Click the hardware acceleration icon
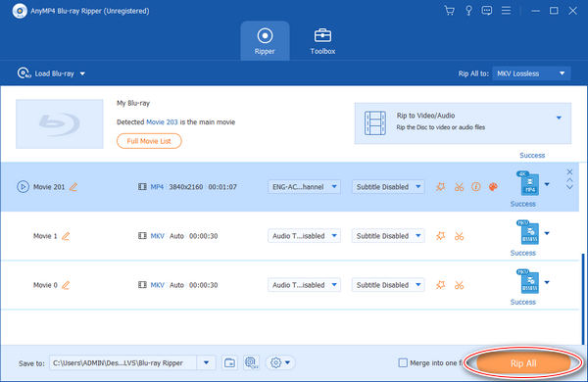 (x=251, y=362)
